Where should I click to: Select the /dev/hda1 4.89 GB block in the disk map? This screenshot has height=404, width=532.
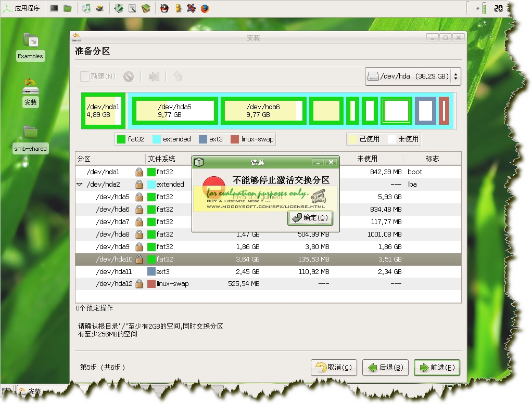tap(103, 111)
